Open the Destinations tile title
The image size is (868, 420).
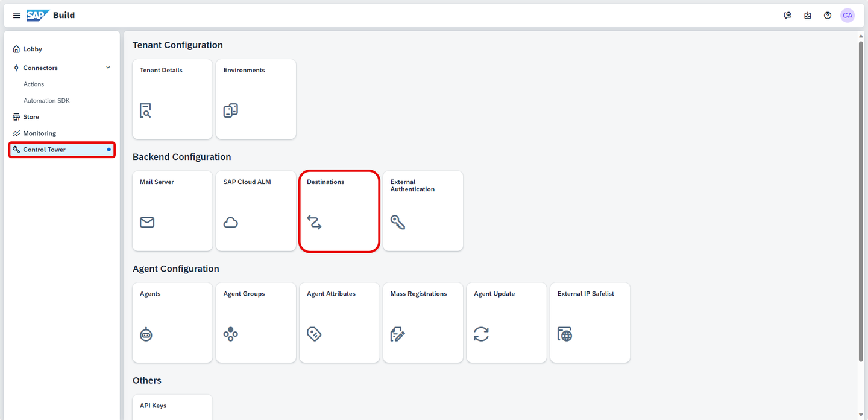325,182
